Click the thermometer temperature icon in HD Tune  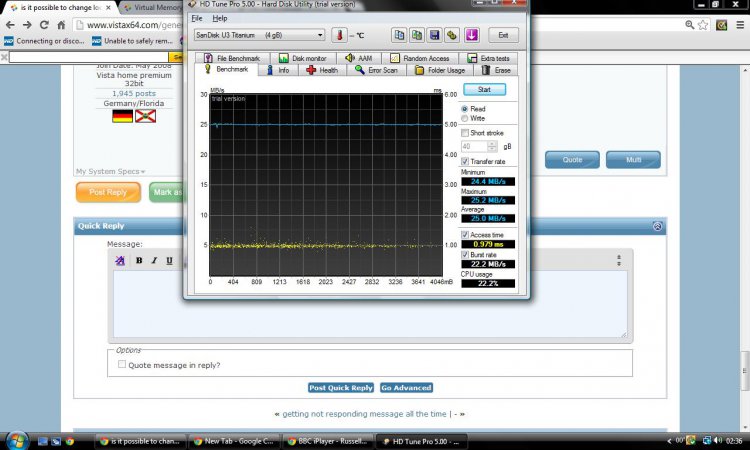tap(339, 35)
